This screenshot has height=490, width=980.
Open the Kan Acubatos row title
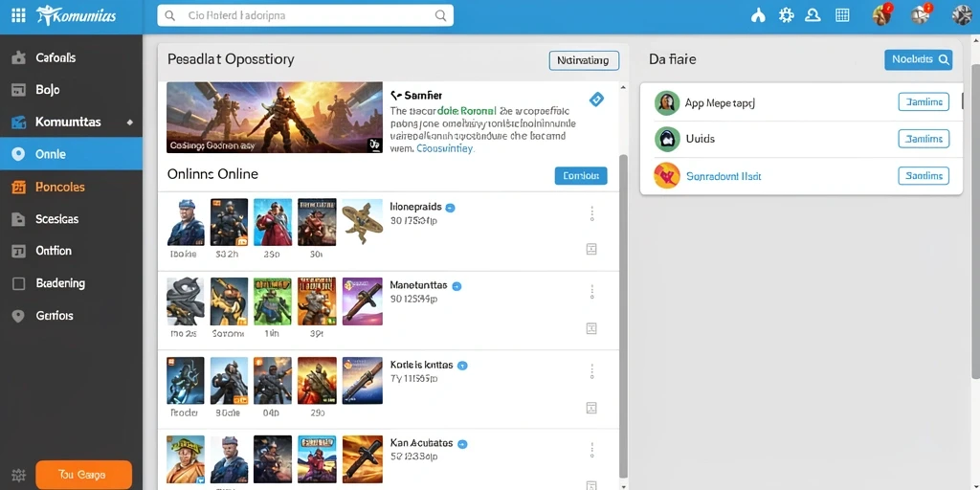[x=421, y=443]
